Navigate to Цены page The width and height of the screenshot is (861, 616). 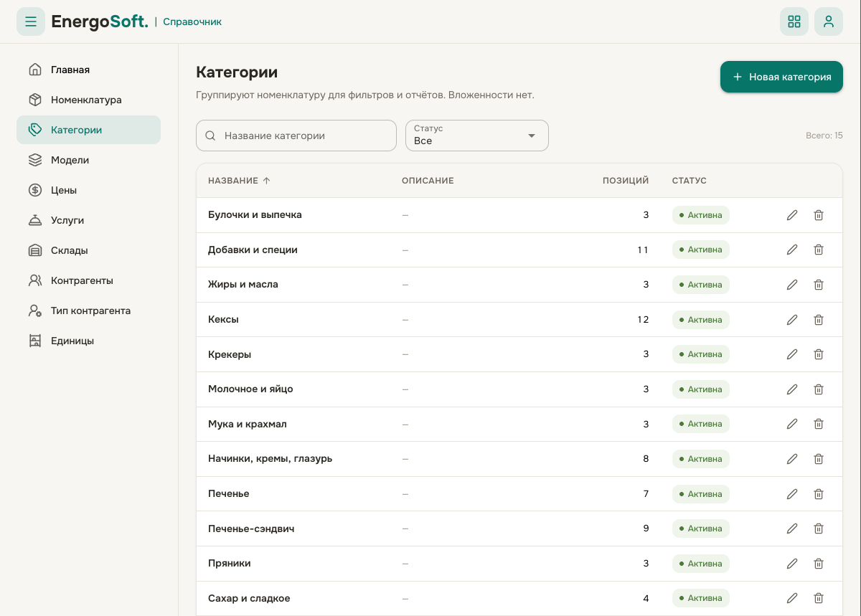88,190
